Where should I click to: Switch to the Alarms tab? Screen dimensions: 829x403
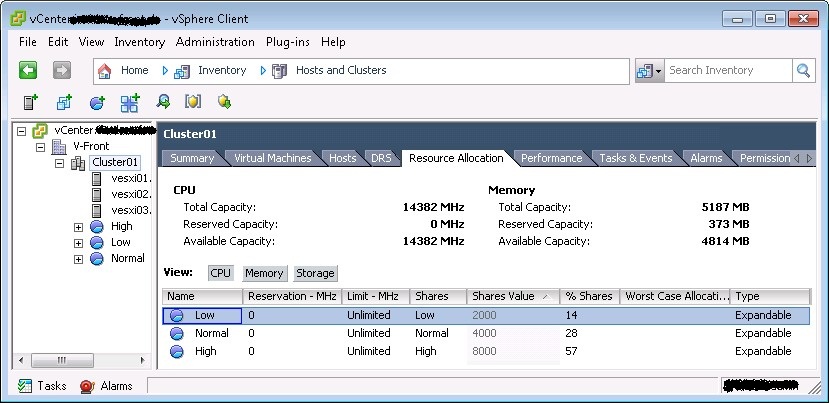click(706, 158)
